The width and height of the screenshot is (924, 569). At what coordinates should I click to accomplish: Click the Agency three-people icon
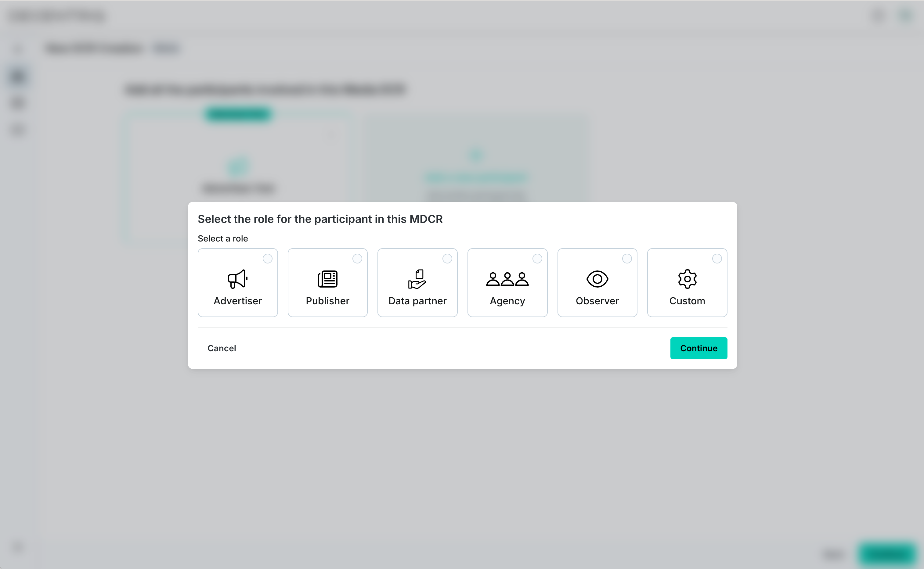507,279
